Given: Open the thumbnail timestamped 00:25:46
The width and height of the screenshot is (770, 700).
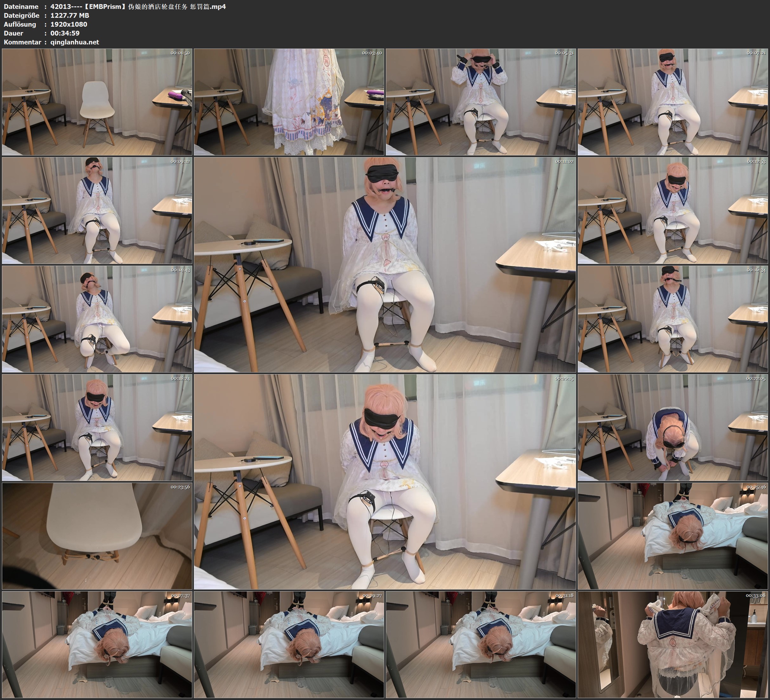Looking at the screenshot, I should tap(673, 536).
